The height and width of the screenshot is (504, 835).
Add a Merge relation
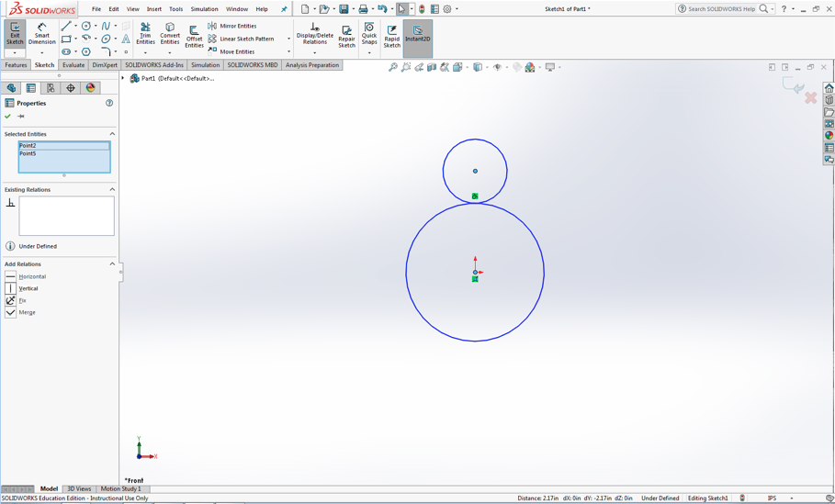20,312
